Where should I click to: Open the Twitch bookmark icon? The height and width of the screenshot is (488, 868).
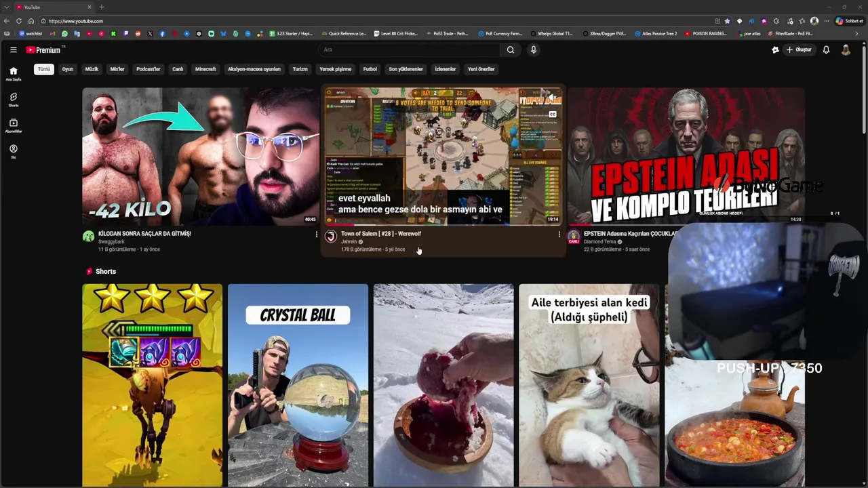point(125,33)
